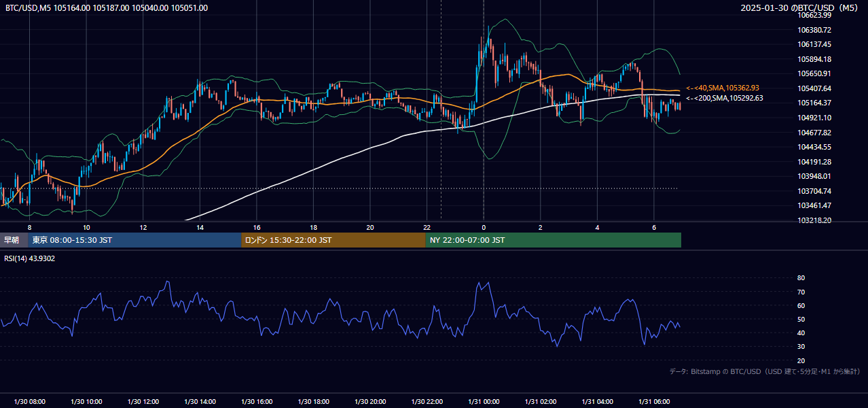Click price axis label 105650.91
The image size is (868, 408).
tap(814, 73)
